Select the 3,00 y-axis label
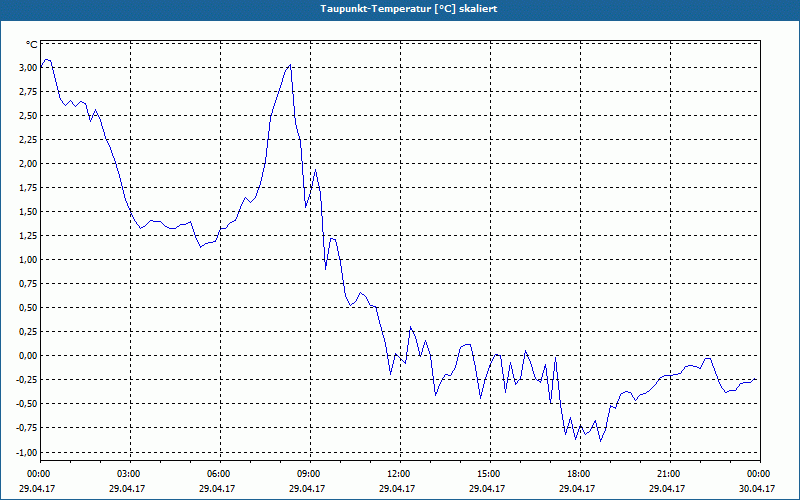800x500 pixels. click(28, 67)
